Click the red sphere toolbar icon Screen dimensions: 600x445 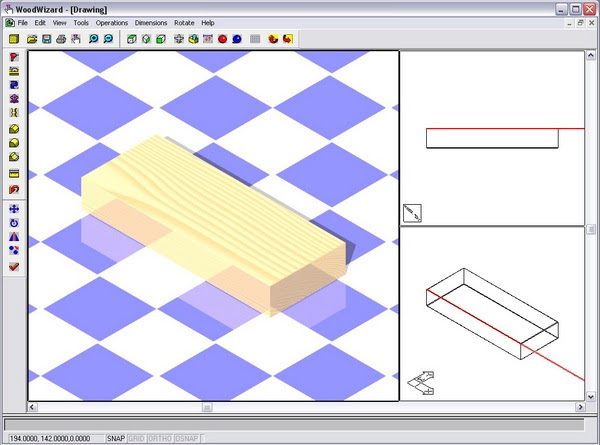[x=222, y=39]
